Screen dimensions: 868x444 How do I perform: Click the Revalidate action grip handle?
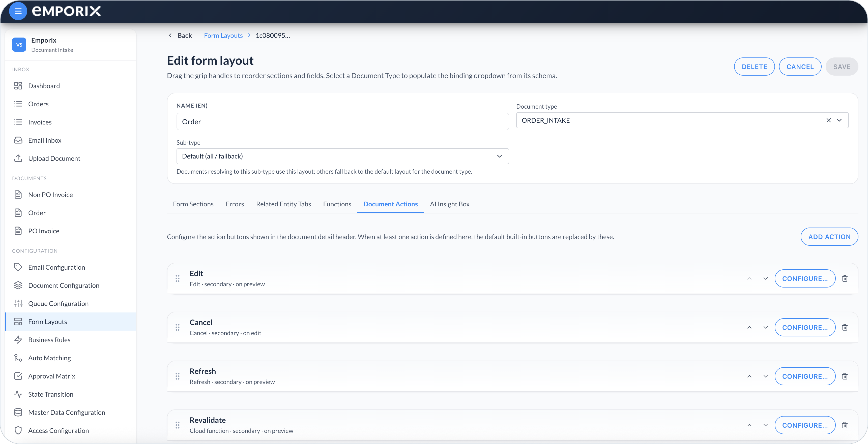[178, 425]
